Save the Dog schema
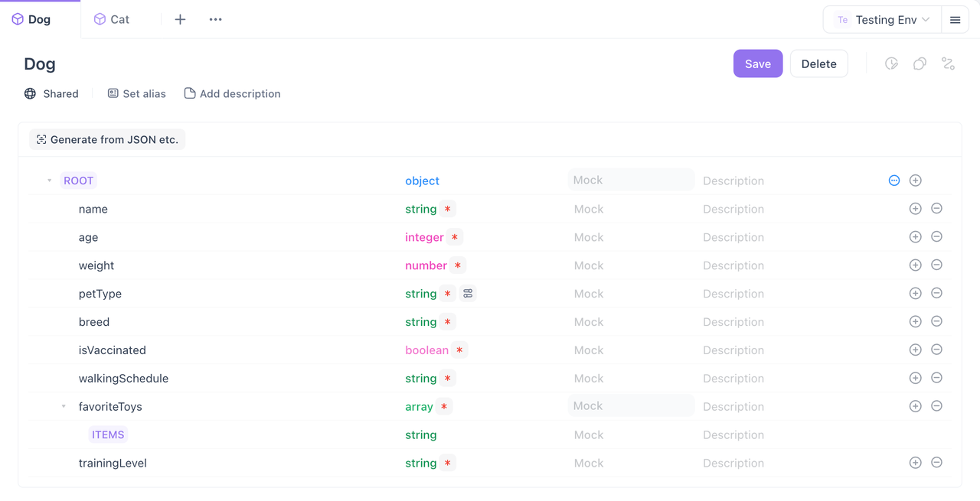Viewport: 980px width, 501px height. pos(757,63)
